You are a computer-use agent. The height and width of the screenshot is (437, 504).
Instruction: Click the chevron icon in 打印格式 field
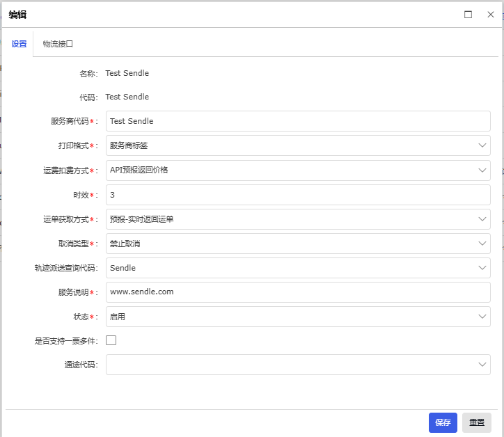482,145
